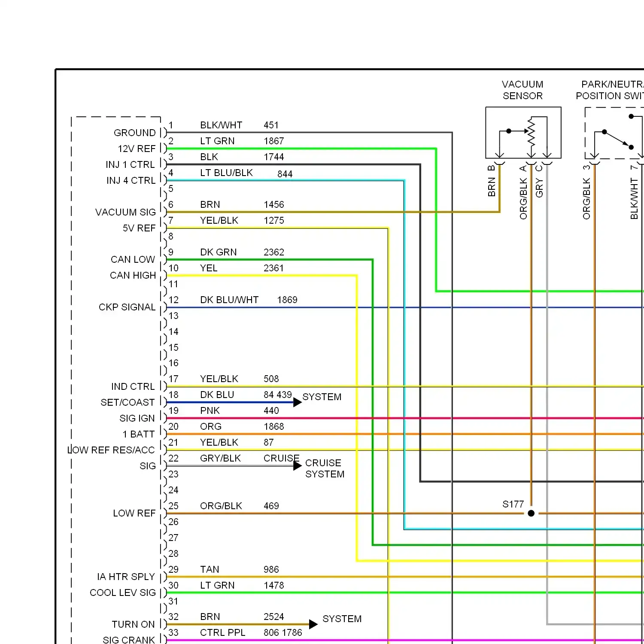Select the 1 BATT pin label
Viewport: 644px width, 644px height.
click(x=138, y=434)
